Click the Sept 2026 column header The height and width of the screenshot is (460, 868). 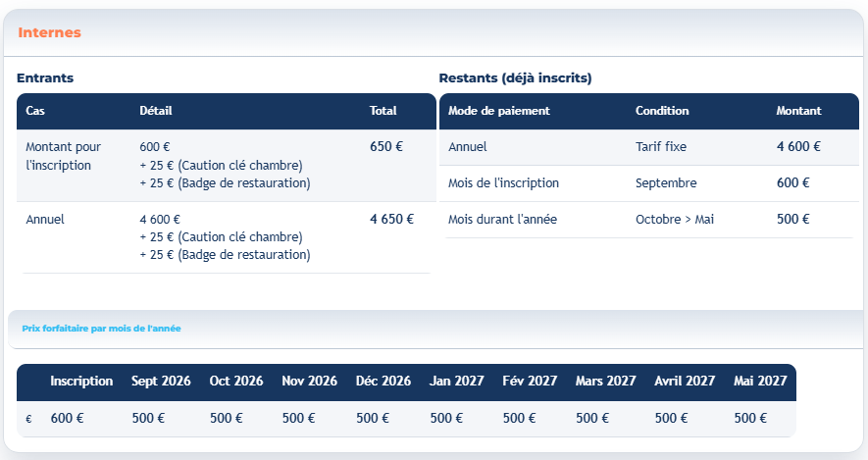tap(161, 382)
